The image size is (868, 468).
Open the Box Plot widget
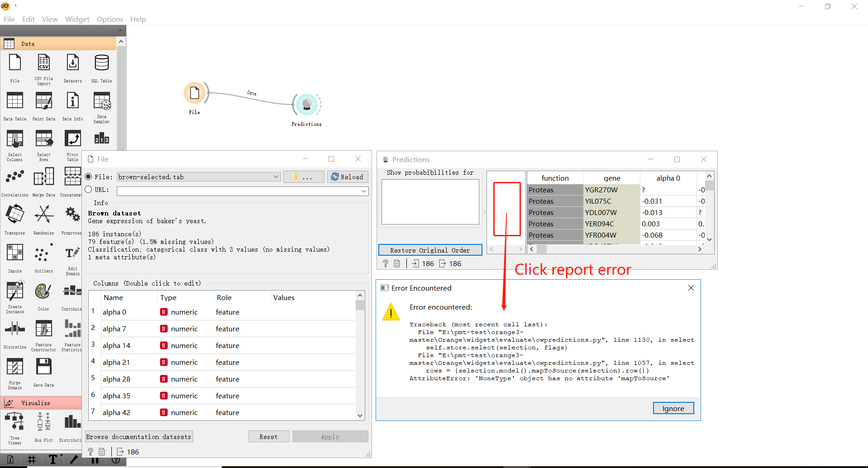[x=43, y=421]
